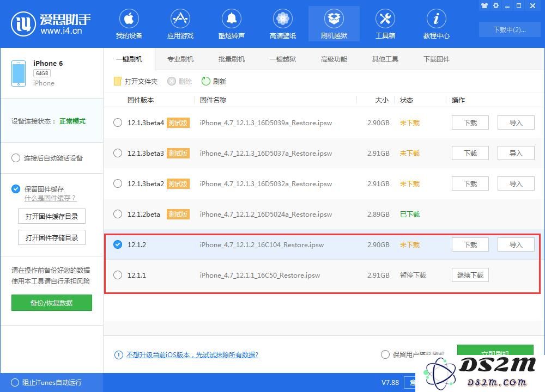This screenshot has height=392, width=545.
Task: Click iPhone_4.7_12.1.2_16C104_Restore.ipsw file name
Action: (x=262, y=245)
